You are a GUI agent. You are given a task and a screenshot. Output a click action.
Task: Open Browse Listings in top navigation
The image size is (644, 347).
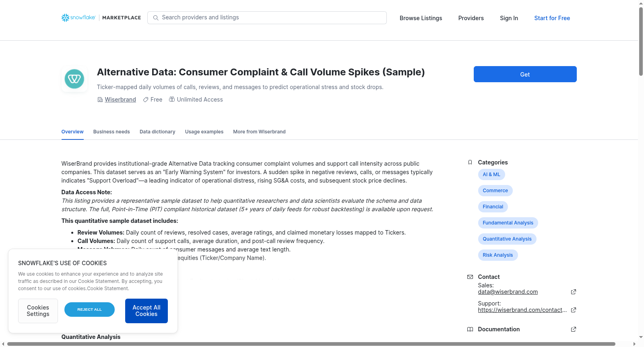pos(421,18)
